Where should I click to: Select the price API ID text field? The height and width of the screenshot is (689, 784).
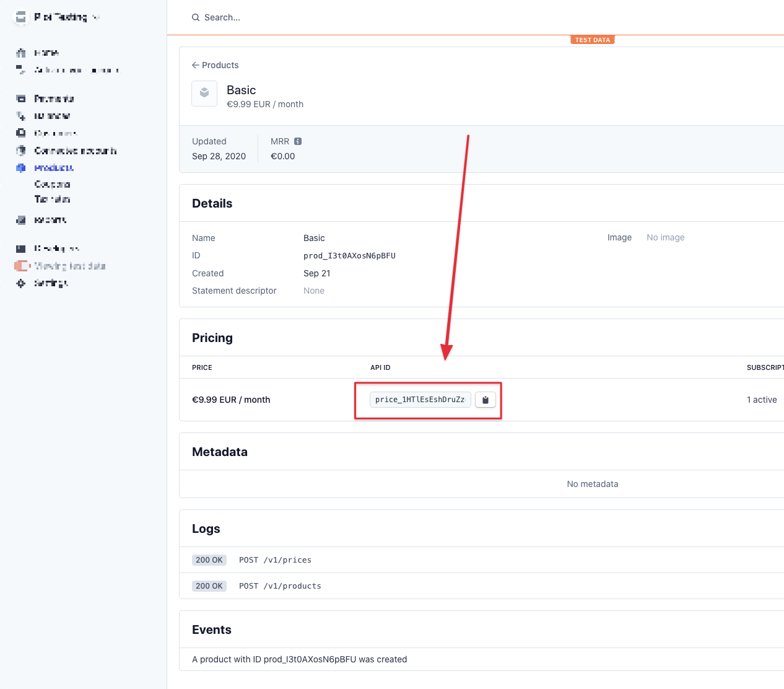pyautogui.click(x=420, y=400)
